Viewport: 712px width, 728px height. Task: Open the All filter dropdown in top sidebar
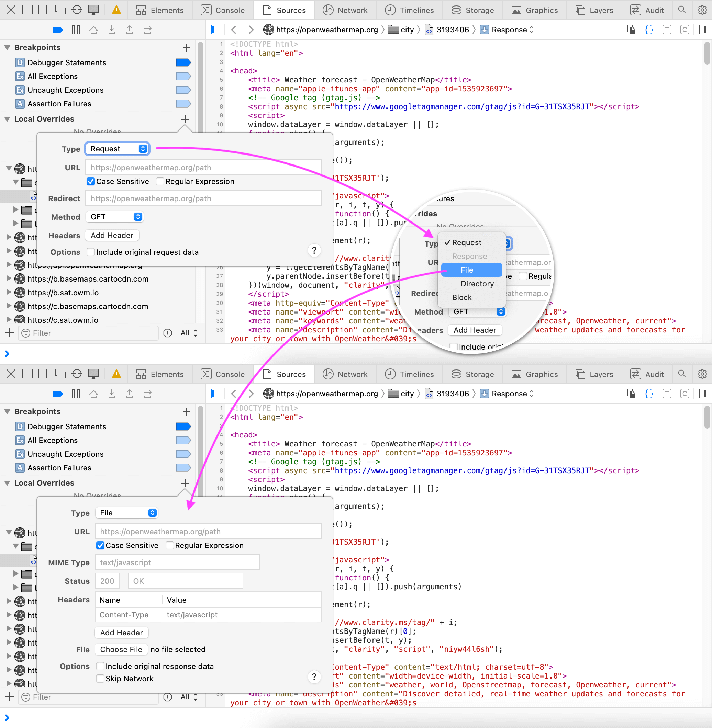[189, 333]
